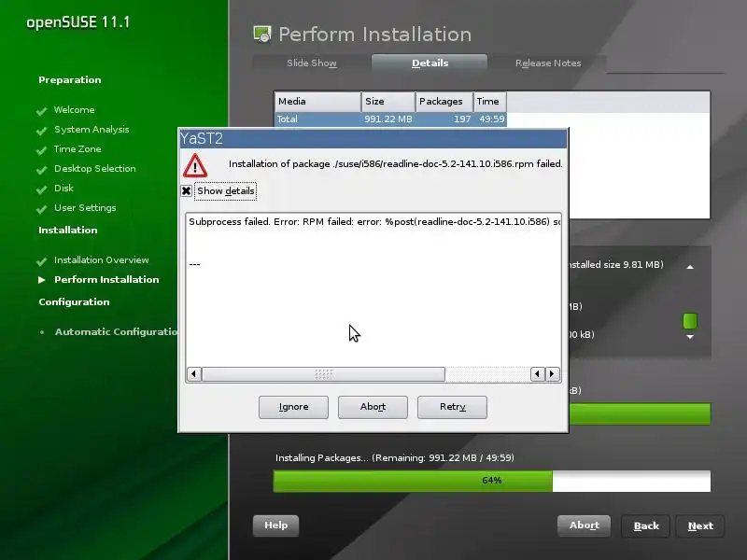Click the bottom Abort button of installer
This screenshot has height=560, width=747.
click(585, 525)
